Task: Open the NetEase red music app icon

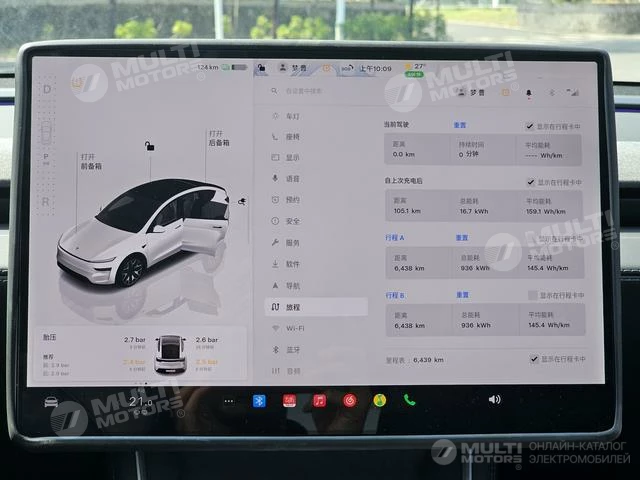Action: tap(350, 401)
